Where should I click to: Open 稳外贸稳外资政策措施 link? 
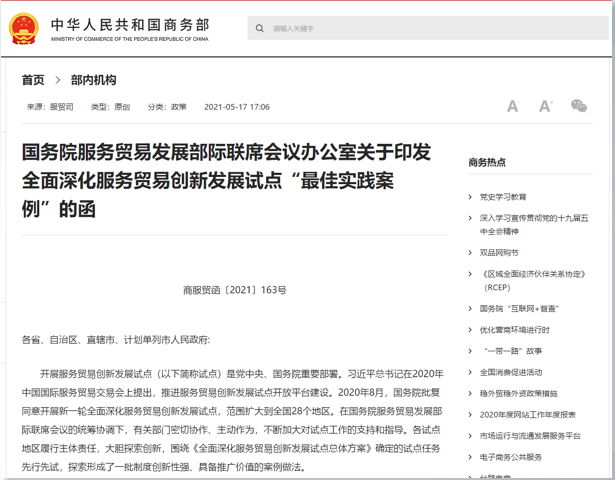tap(519, 393)
